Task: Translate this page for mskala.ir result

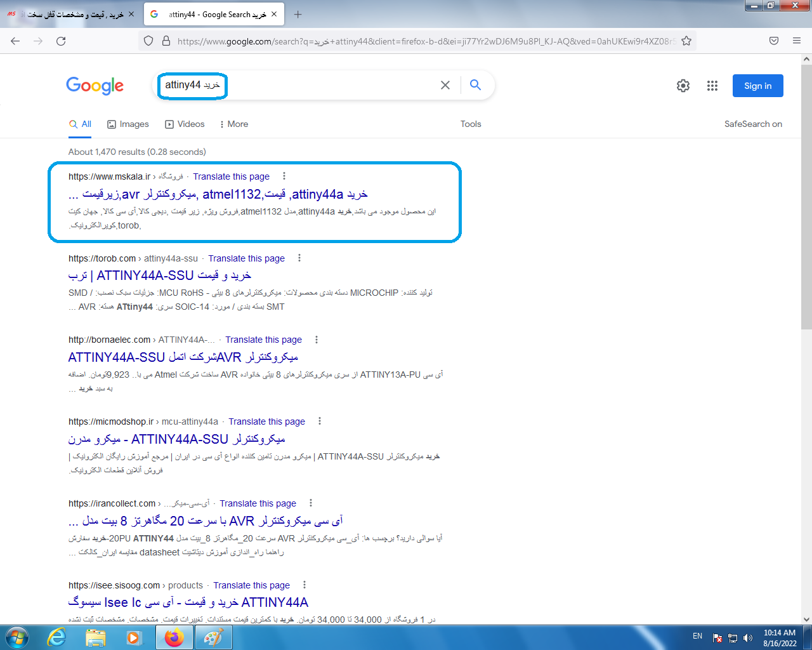Action: [x=232, y=176]
